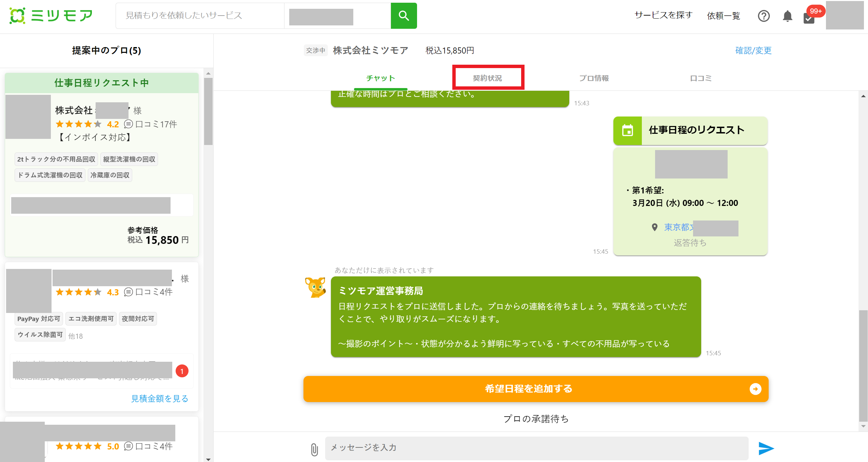Click the 確認/変更 link
868x462 pixels.
click(x=753, y=50)
